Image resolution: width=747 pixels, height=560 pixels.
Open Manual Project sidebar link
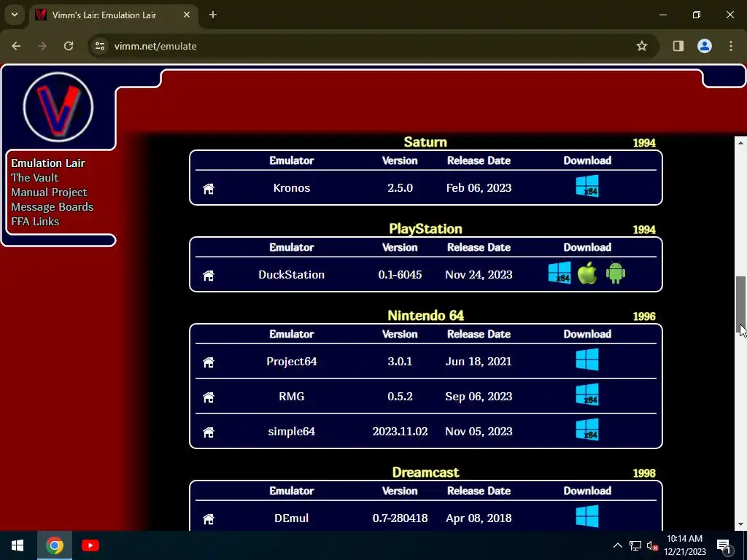tap(49, 192)
